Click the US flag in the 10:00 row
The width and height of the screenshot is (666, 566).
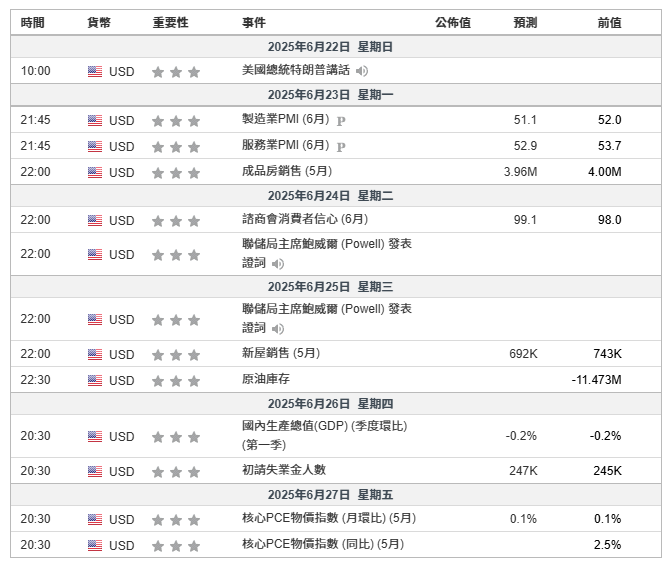tap(95, 71)
